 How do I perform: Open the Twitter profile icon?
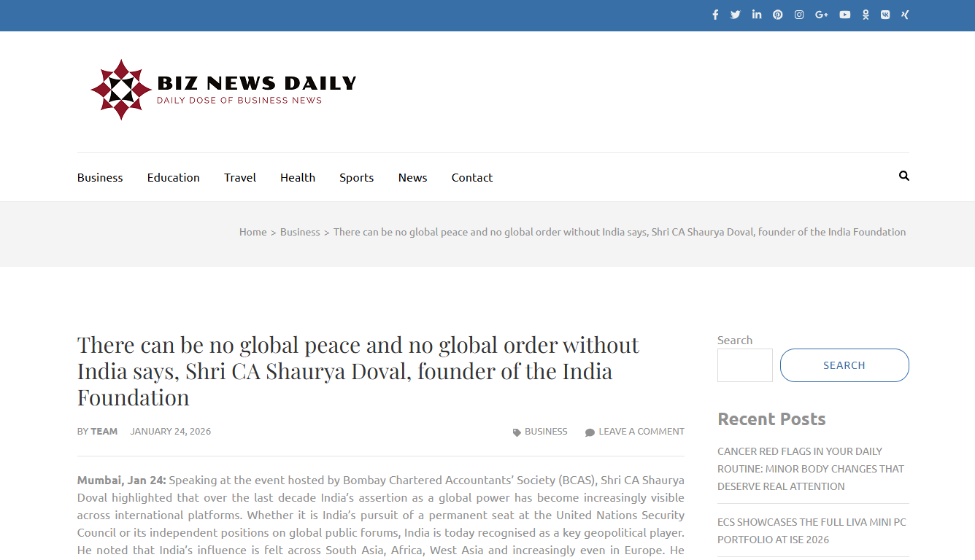point(735,15)
